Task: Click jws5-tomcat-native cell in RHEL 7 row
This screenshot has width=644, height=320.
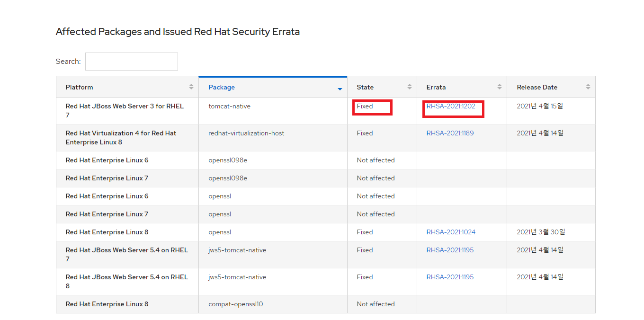Action: (273, 255)
